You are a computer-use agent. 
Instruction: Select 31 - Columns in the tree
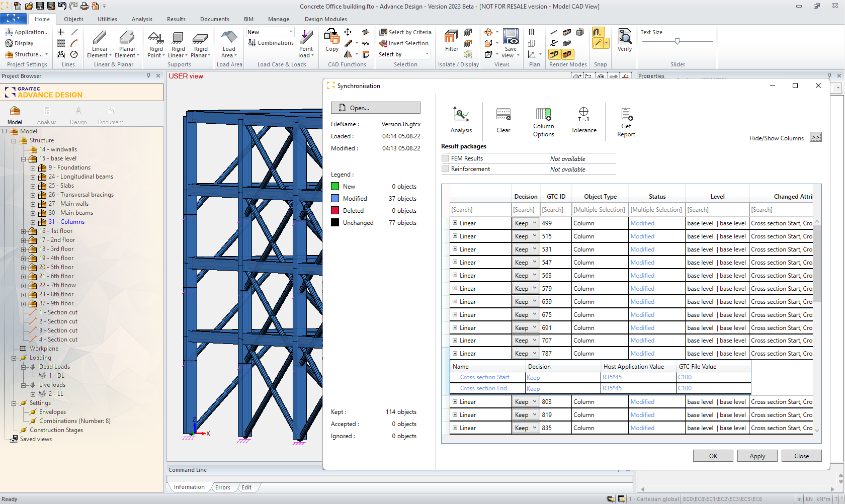(66, 222)
